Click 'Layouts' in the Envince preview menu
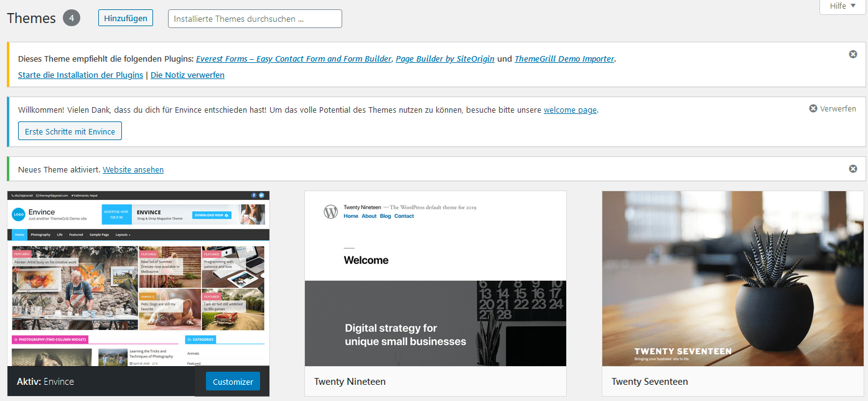The width and height of the screenshot is (868, 401). 123,235
